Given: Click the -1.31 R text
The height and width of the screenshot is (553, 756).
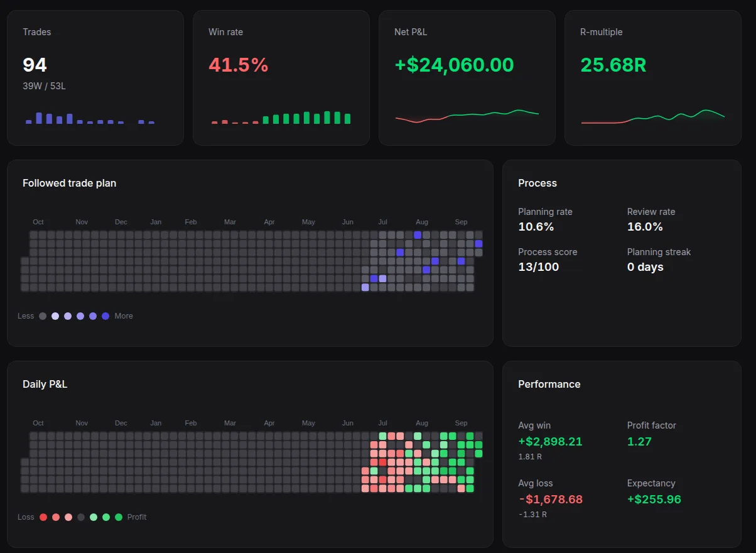Looking at the screenshot, I should [532, 515].
